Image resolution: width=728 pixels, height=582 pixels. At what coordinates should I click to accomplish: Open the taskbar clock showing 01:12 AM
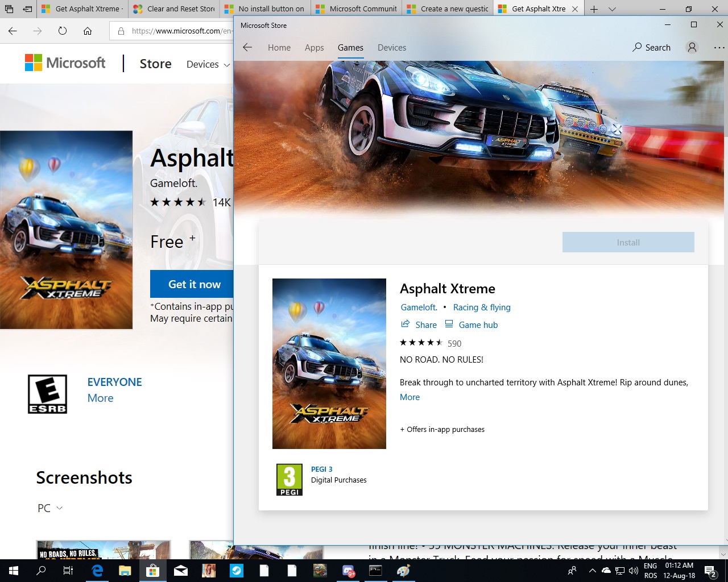(679, 571)
